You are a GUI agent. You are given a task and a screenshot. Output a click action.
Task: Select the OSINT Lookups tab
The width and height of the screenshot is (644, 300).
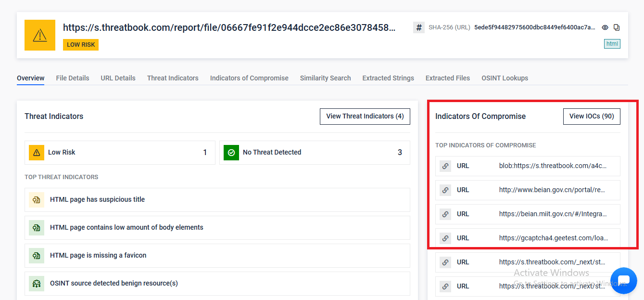505,78
